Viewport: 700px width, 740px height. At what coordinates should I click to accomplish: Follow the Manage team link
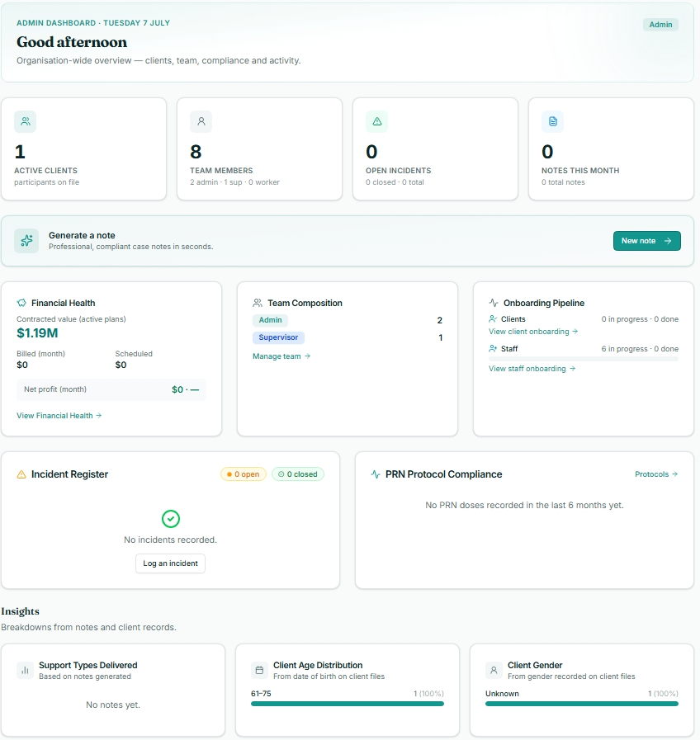pyautogui.click(x=281, y=356)
